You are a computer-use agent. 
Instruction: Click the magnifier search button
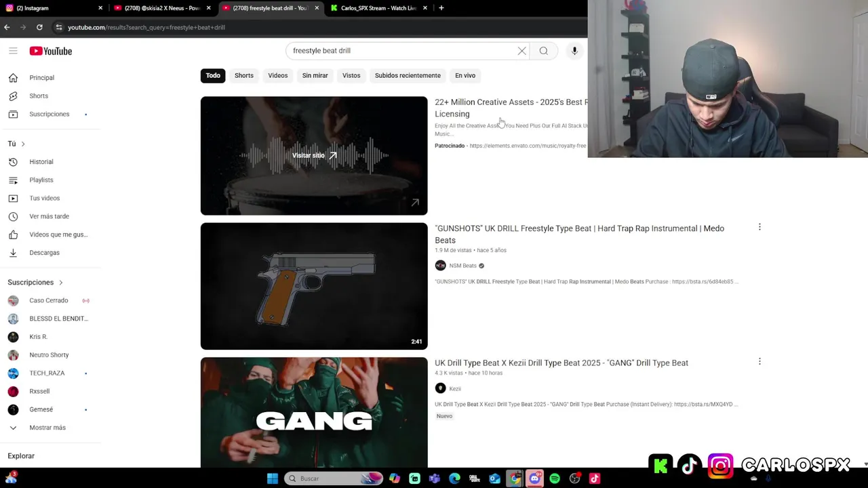pos(543,51)
